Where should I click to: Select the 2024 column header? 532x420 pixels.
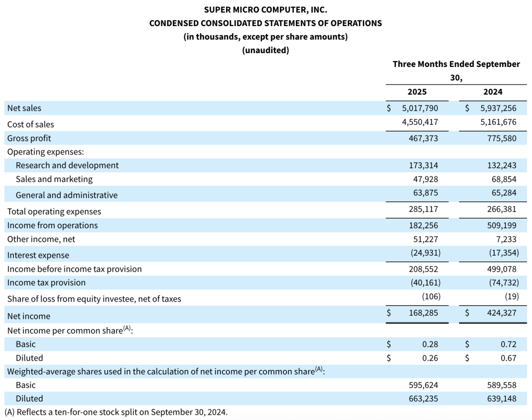pos(493,91)
